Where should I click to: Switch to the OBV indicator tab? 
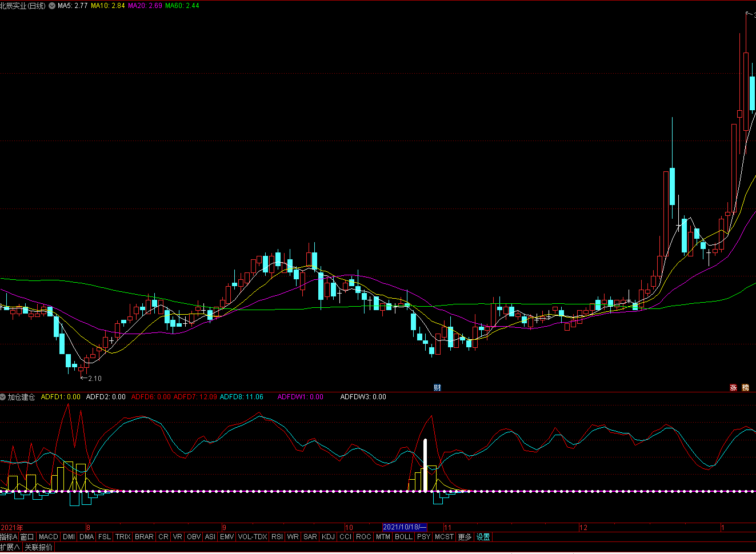tap(194, 537)
